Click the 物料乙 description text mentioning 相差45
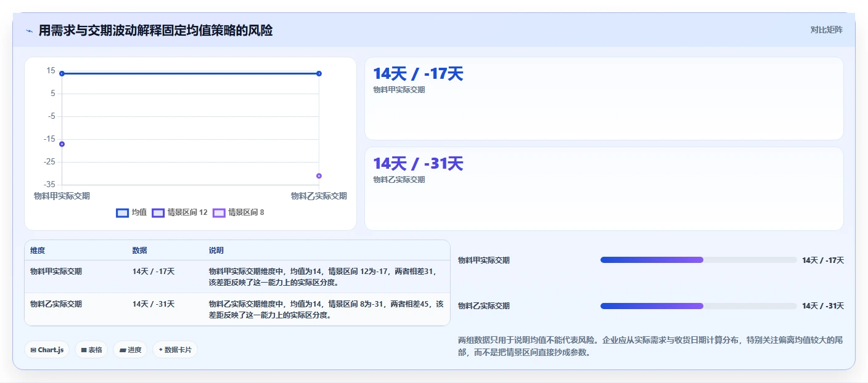Screen dimensions: 868x383 [326, 309]
